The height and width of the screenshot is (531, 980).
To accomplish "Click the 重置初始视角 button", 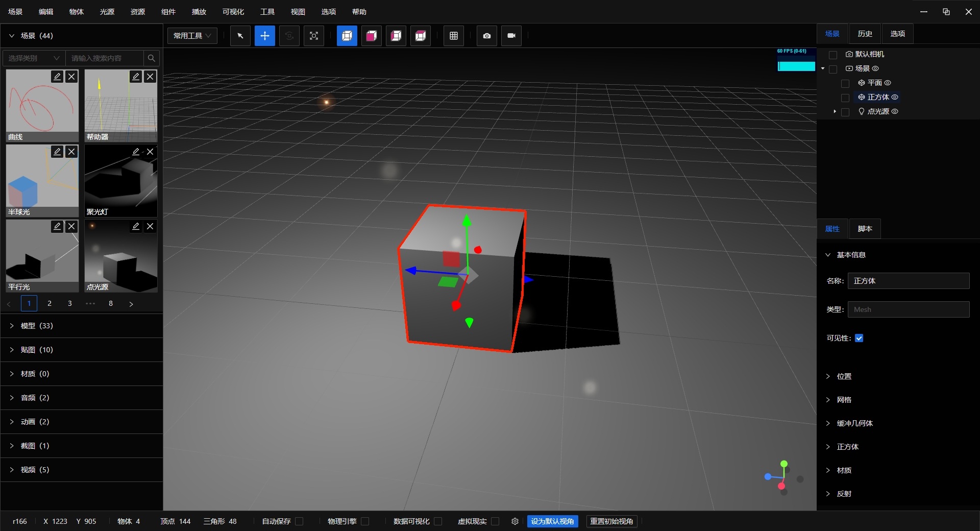I will [x=611, y=521].
